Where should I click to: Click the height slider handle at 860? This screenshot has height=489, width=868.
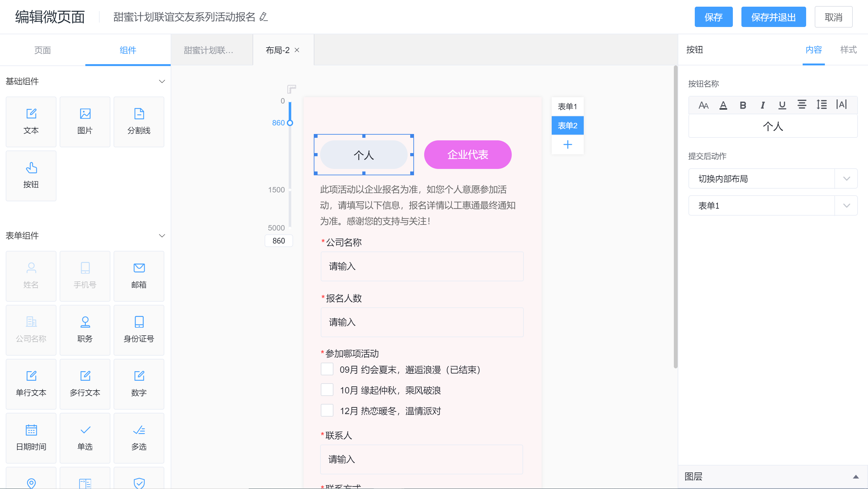click(x=290, y=123)
